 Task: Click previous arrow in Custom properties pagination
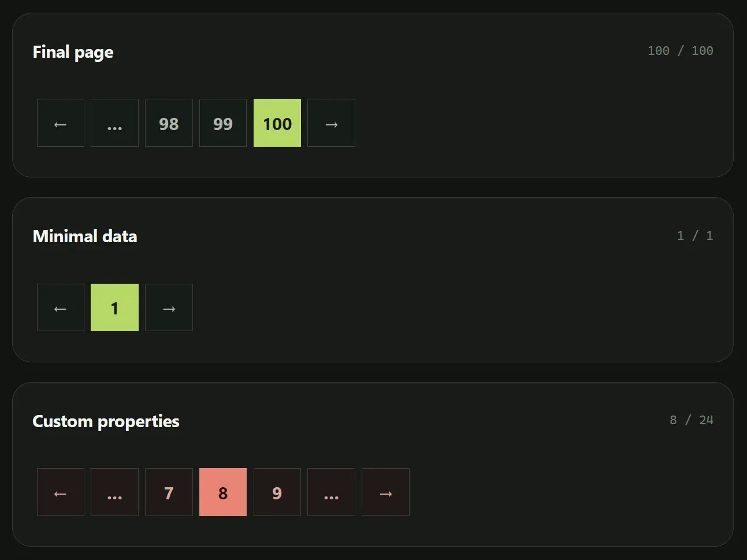61,492
